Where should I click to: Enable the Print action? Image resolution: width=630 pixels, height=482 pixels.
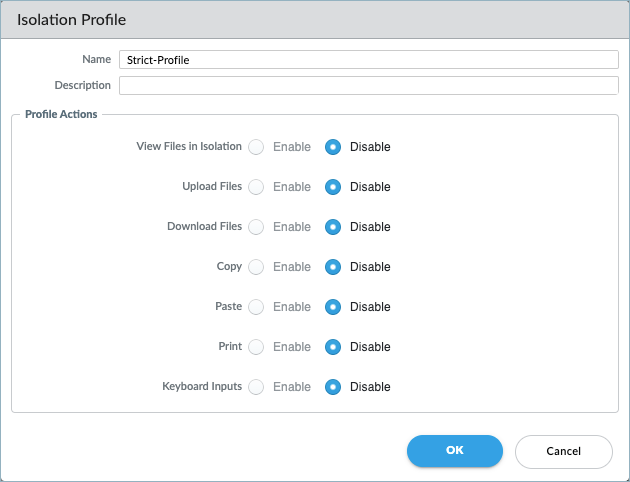point(256,347)
